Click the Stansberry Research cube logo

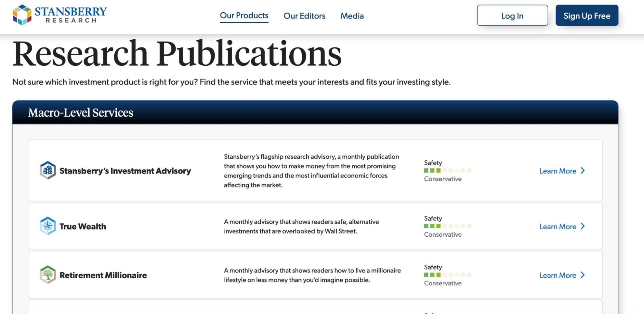(x=22, y=15)
